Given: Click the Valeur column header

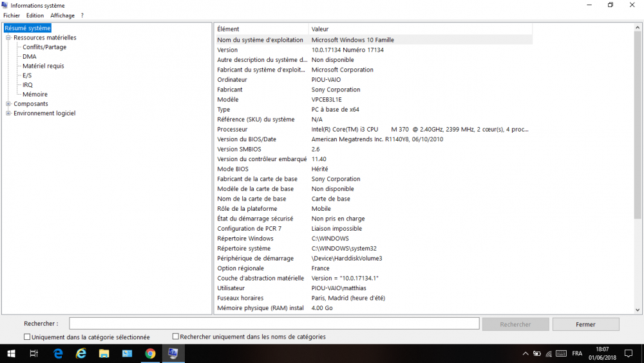Looking at the screenshot, I should 420,29.
